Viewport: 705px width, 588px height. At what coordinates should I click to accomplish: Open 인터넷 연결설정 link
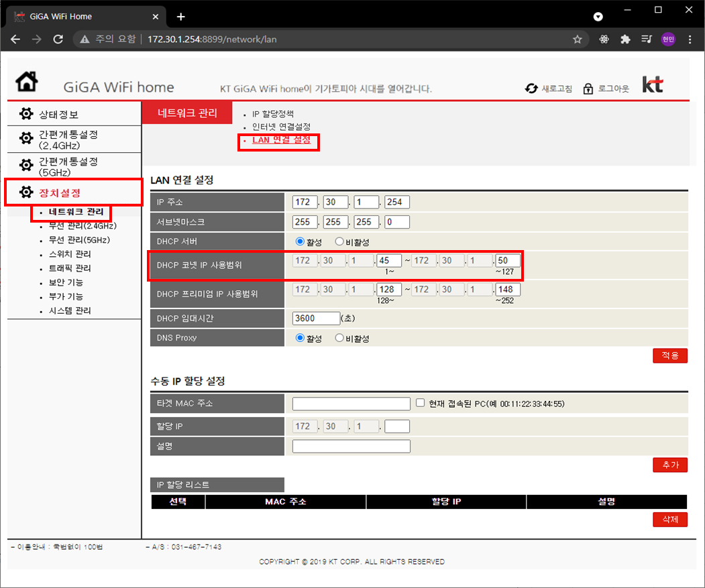coord(281,127)
